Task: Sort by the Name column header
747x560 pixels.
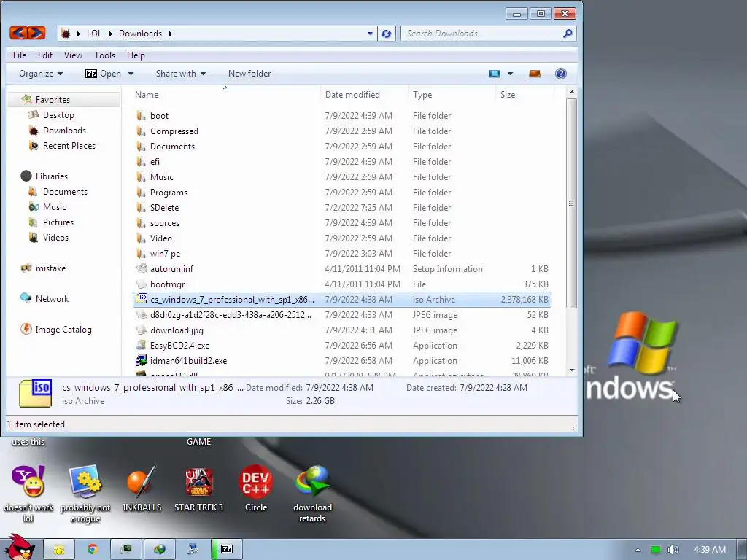Action: 225,94
